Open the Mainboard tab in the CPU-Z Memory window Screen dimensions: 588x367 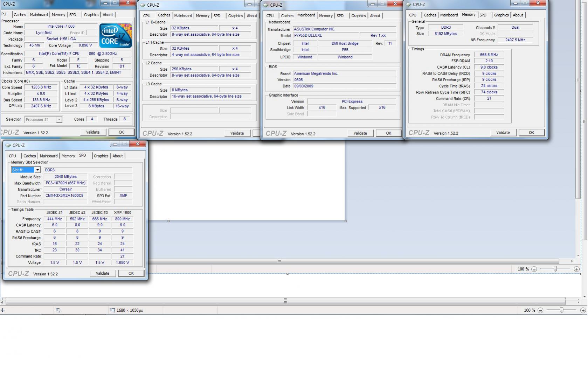(449, 15)
